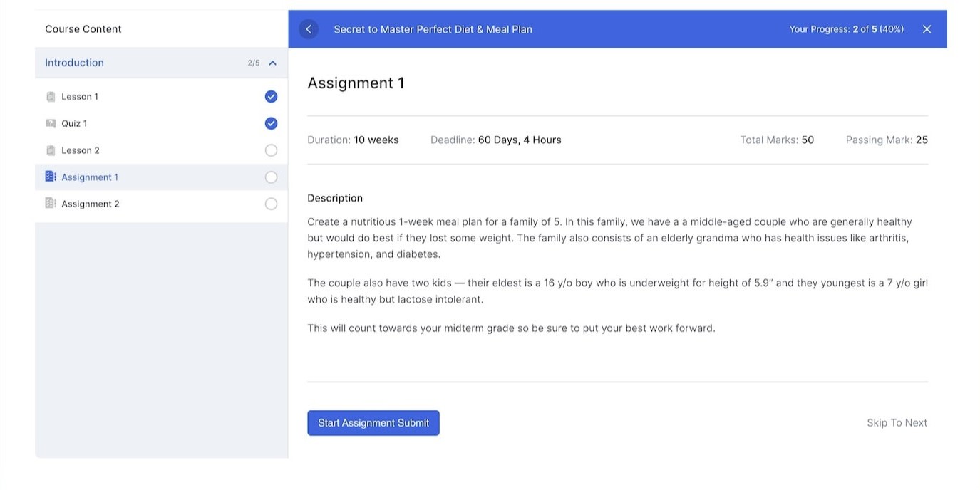Click the Quiz 1 question icon
The width and height of the screenshot is (980, 490).
(x=51, y=123)
